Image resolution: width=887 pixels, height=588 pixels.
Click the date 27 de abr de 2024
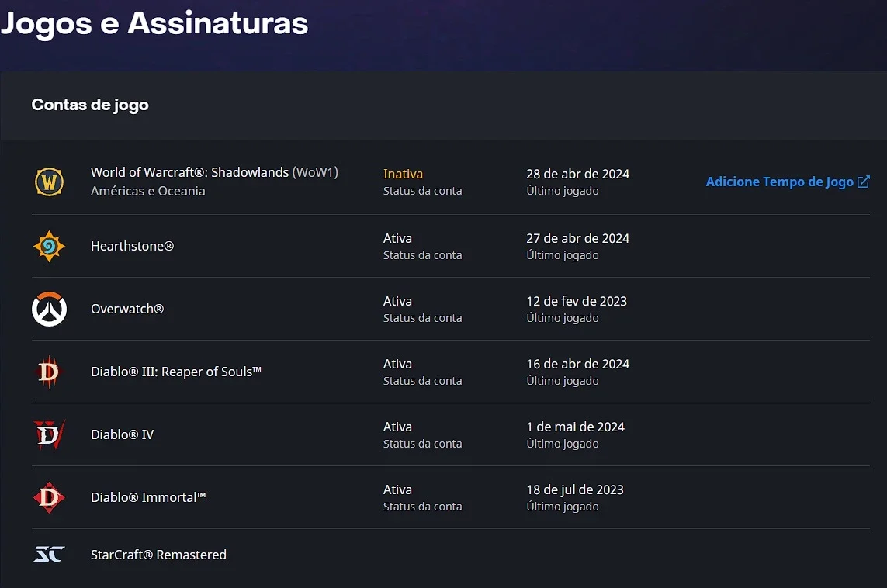coord(577,238)
